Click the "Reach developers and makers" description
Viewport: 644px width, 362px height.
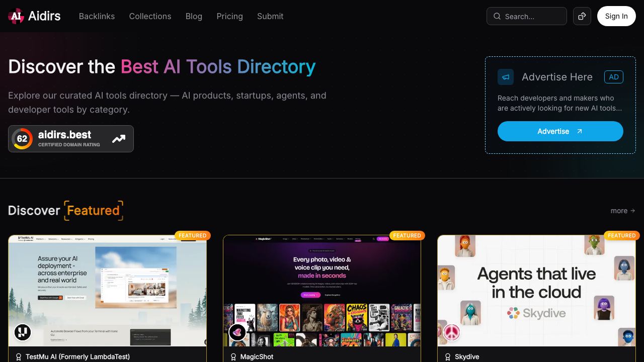560,103
